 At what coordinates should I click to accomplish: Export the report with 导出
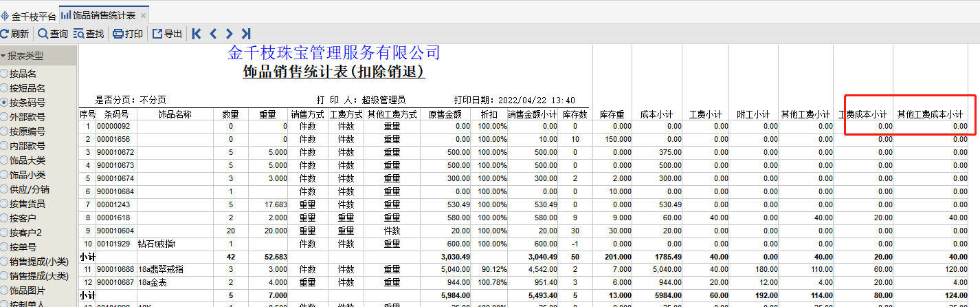click(x=167, y=34)
